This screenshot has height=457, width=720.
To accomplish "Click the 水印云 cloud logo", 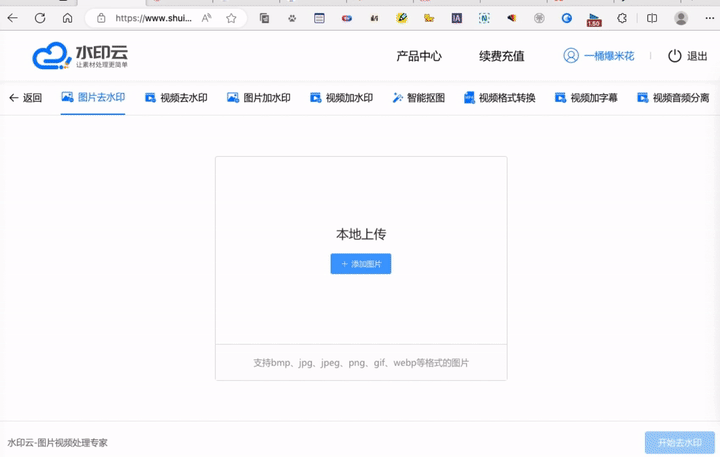I will (80, 56).
